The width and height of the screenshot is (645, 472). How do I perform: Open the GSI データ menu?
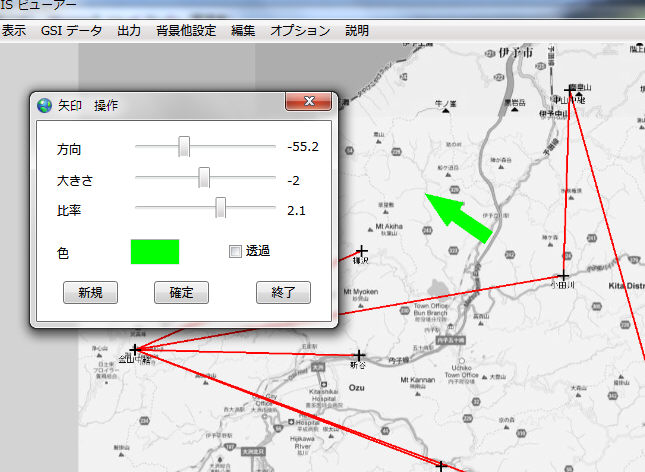(71, 31)
